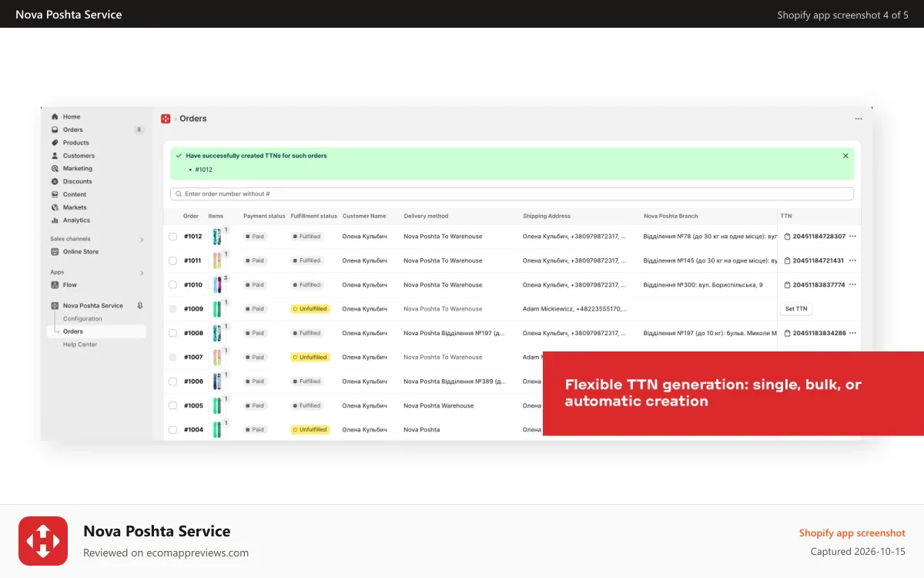Select the checkbox for order #1012
Image resolution: width=924 pixels, height=578 pixels.
[172, 237]
